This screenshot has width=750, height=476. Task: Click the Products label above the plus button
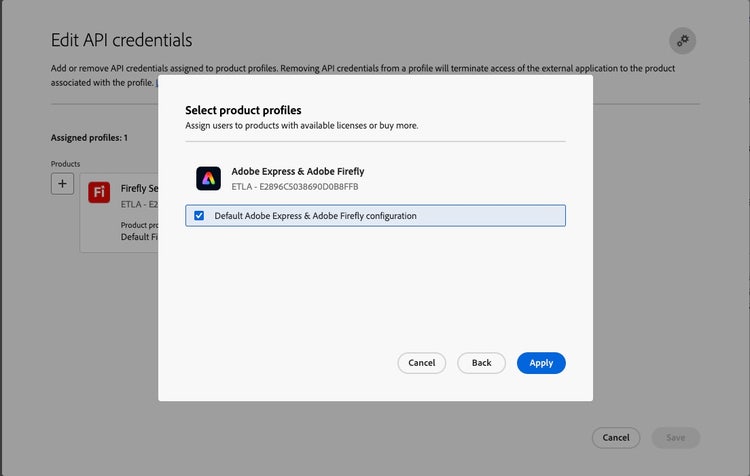(x=65, y=163)
